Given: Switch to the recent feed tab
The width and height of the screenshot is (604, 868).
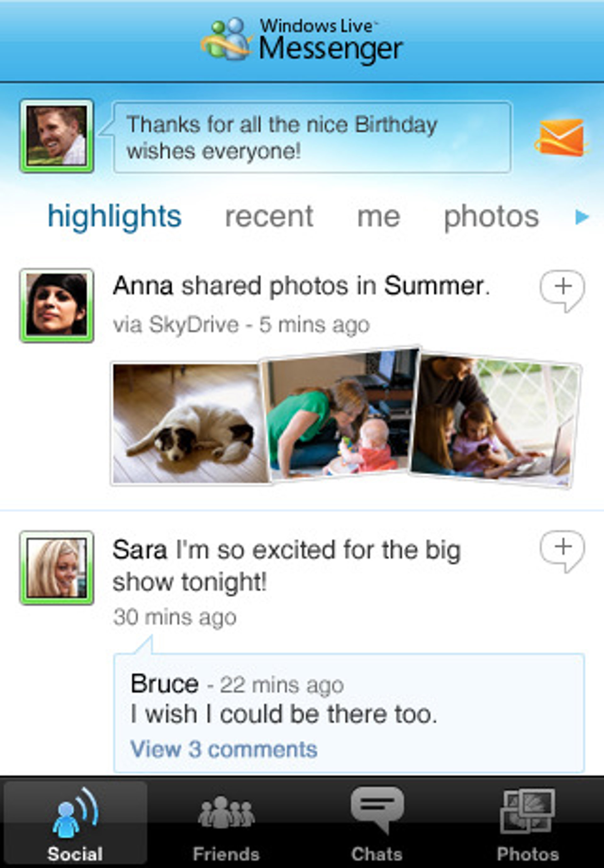Looking at the screenshot, I should click(x=269, y=217).
